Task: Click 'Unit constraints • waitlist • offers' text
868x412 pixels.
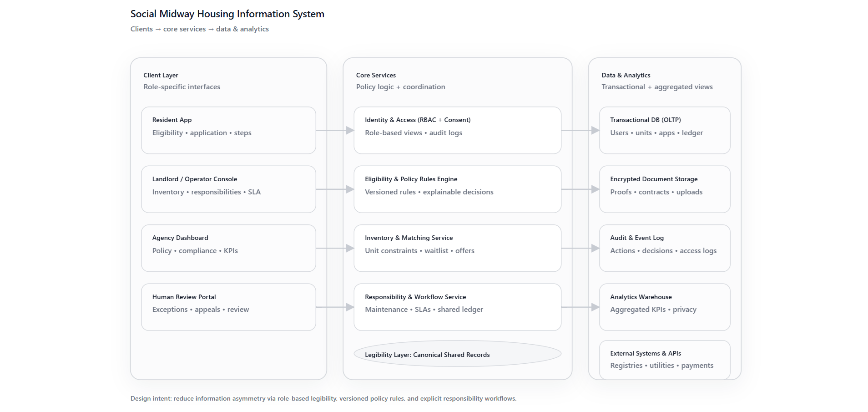Action: click(x=419, y=251)
